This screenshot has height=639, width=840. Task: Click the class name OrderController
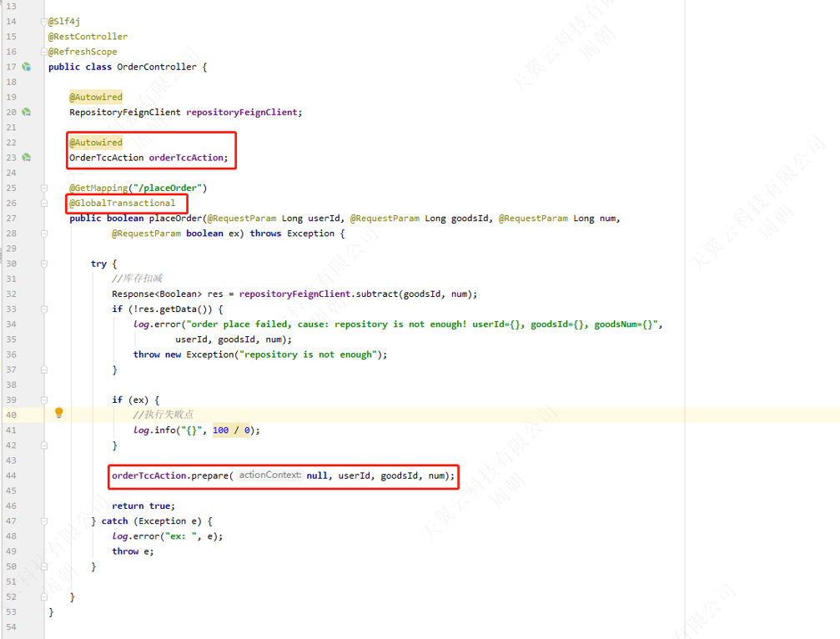tap(157, 67)
